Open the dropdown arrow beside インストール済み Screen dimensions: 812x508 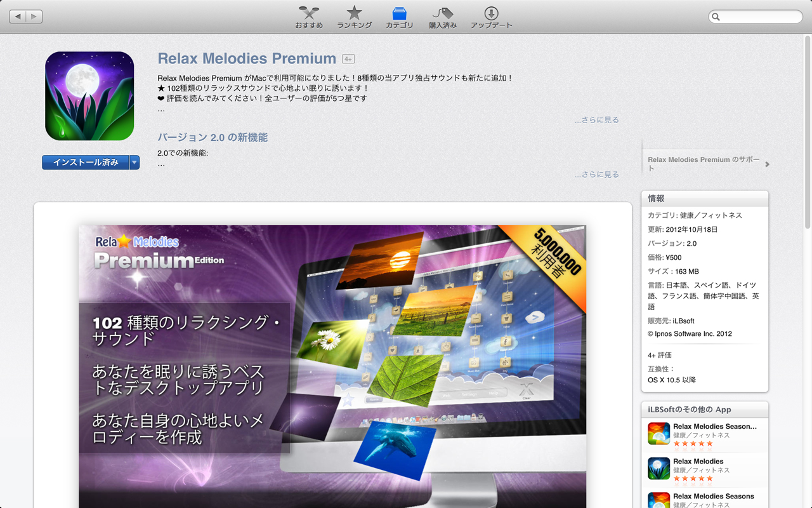click(134, 163)
